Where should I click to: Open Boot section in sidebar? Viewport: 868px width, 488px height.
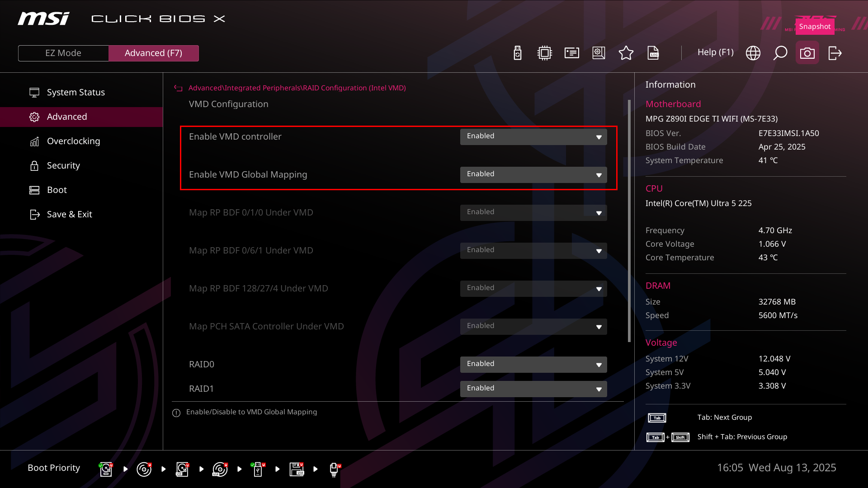click(81, 190)
